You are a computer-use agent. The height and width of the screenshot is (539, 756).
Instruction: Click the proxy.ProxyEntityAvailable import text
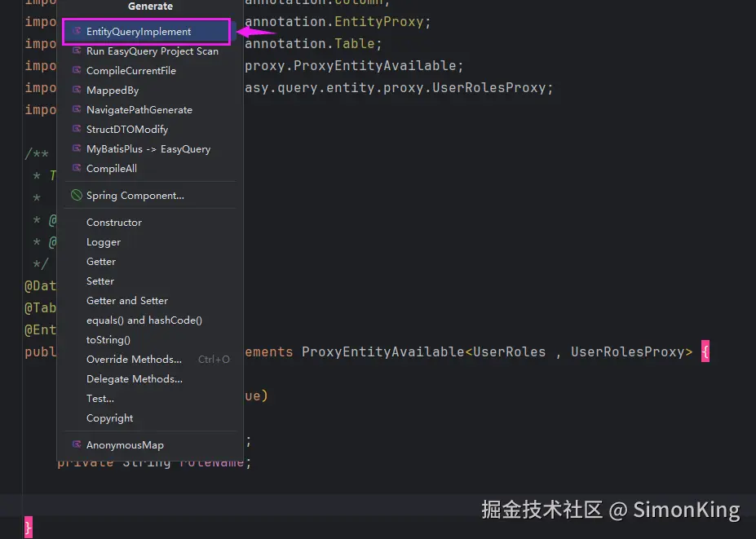351,66
